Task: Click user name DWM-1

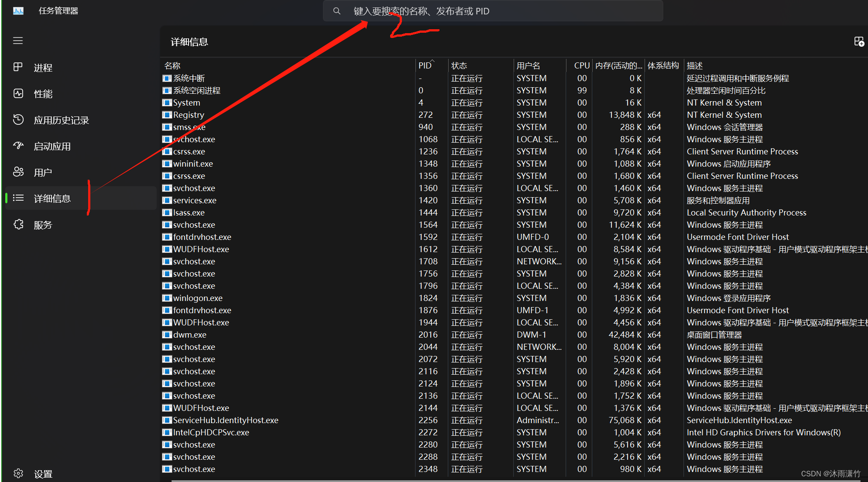Action: (x=531, y=335)
